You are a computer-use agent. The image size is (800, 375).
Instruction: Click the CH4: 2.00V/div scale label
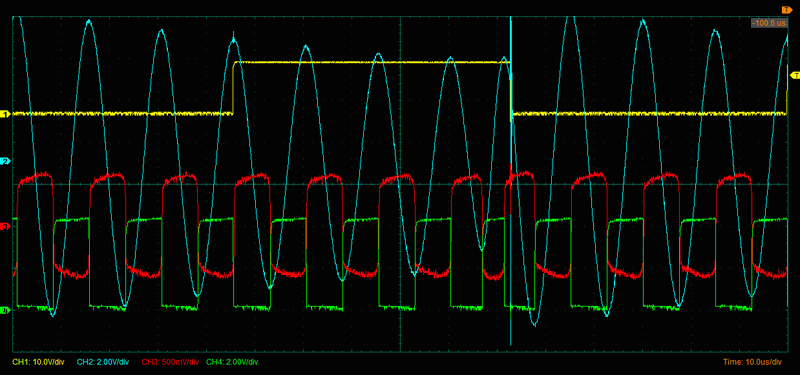pyautogui.click(x=232, y=362)
